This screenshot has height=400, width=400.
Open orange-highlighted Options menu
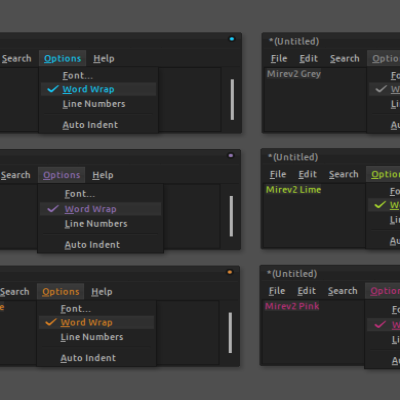click(60, 292)
